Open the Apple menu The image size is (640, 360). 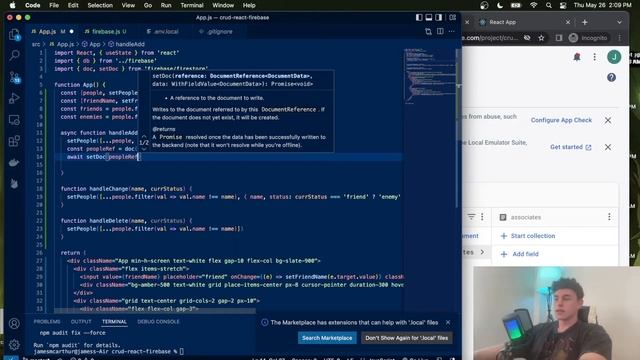point(12,5)
